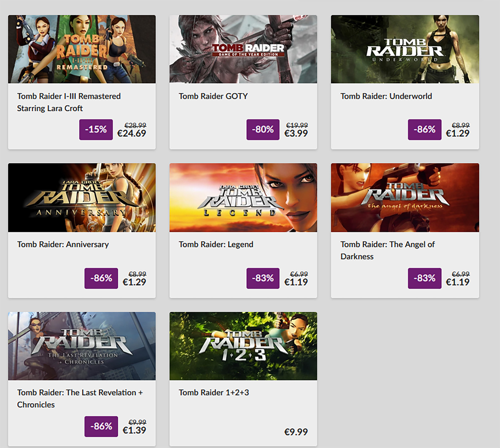Click the €24.69 discounted price
Image resolution: width=500 pixels, height=448 pixels.
click(131, 133)
